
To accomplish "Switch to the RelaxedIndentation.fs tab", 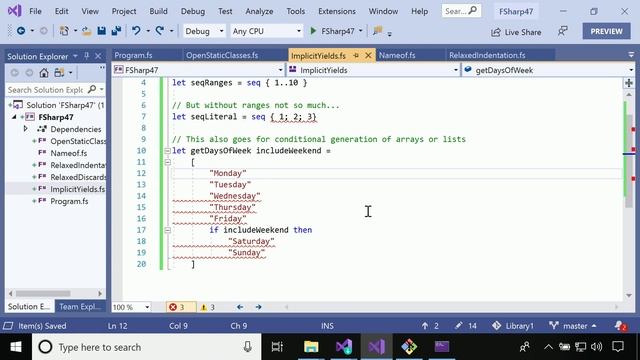I will (x=487, y=55).
